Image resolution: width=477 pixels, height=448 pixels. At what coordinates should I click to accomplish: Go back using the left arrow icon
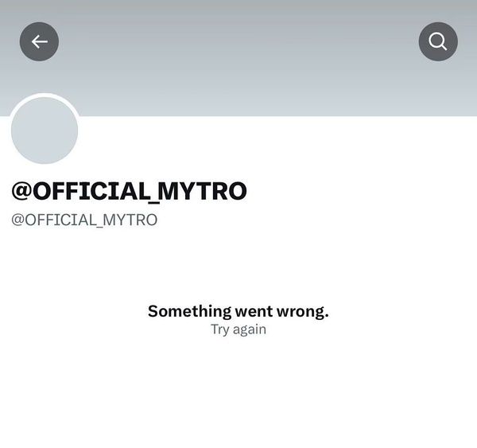click(x=39, y=41)
